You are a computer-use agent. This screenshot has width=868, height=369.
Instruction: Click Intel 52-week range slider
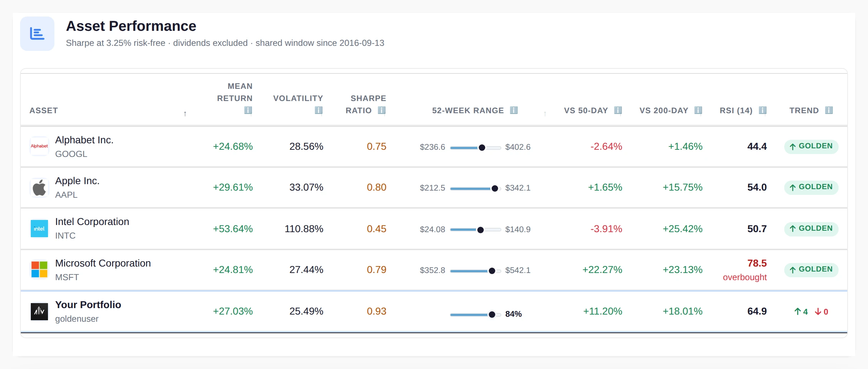pyautogui.click(x=475, y=230)
